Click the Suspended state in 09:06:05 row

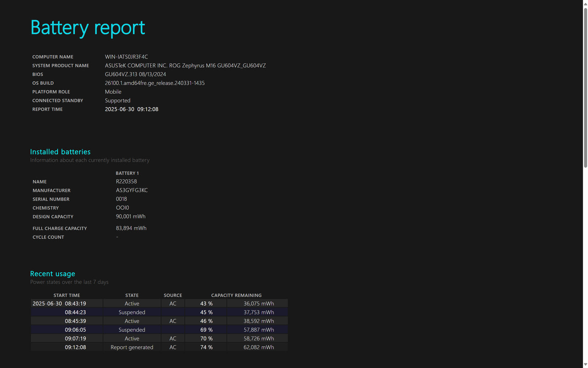[132, 330]
